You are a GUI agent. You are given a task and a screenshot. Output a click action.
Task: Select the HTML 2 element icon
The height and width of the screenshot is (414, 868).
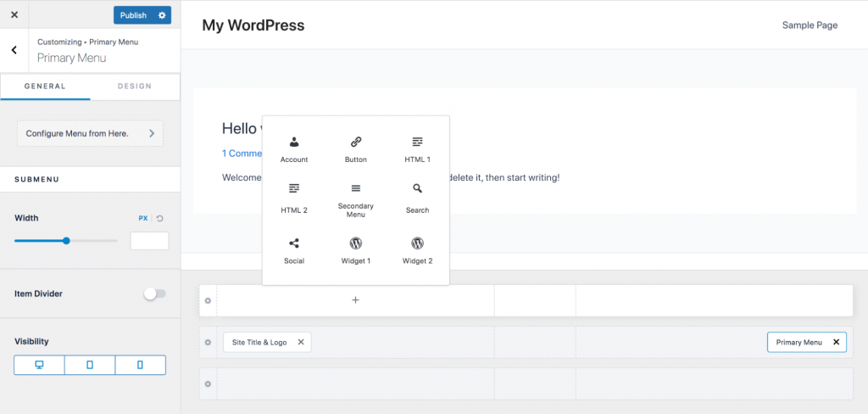point(294,188)
